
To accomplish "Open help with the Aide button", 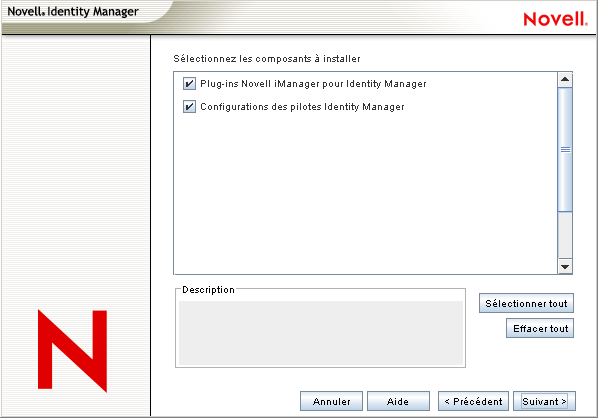I will 398,401.
